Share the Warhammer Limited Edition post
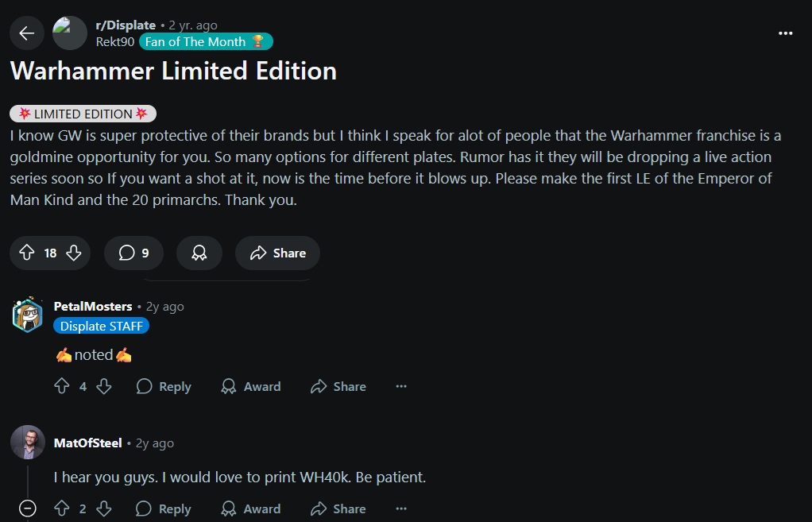The width and height of the screenshot is (812, 522). [277, 253]
